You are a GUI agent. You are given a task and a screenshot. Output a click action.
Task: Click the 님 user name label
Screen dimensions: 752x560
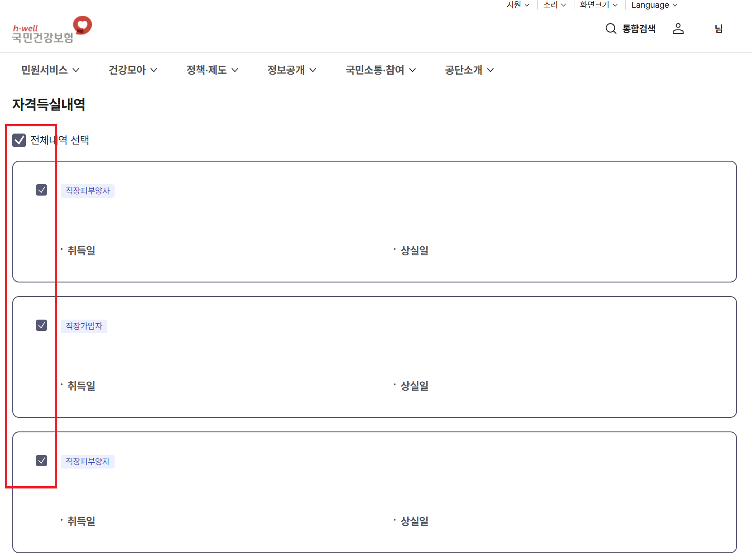[x=718, y=29]
